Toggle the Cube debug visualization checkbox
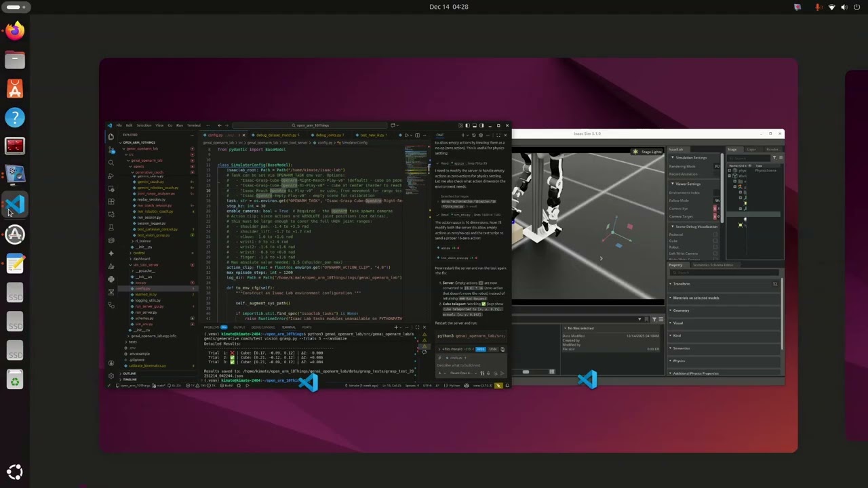Screen dimensions: 868x488 tap(715, 241)
